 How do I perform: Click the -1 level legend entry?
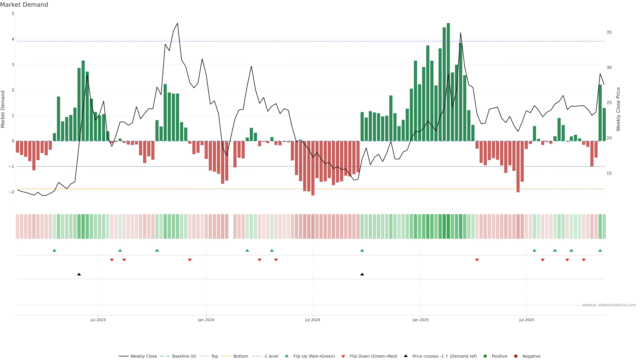click(x=271, y=356)
